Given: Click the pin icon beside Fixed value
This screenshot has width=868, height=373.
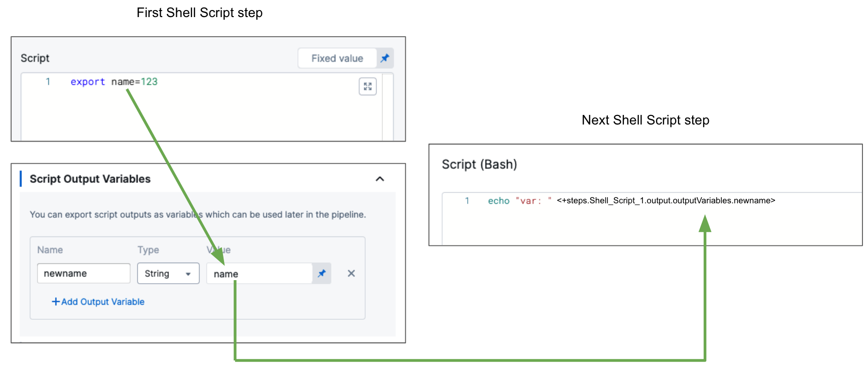Looking at the screenshot, I should [x=385, y=58].
